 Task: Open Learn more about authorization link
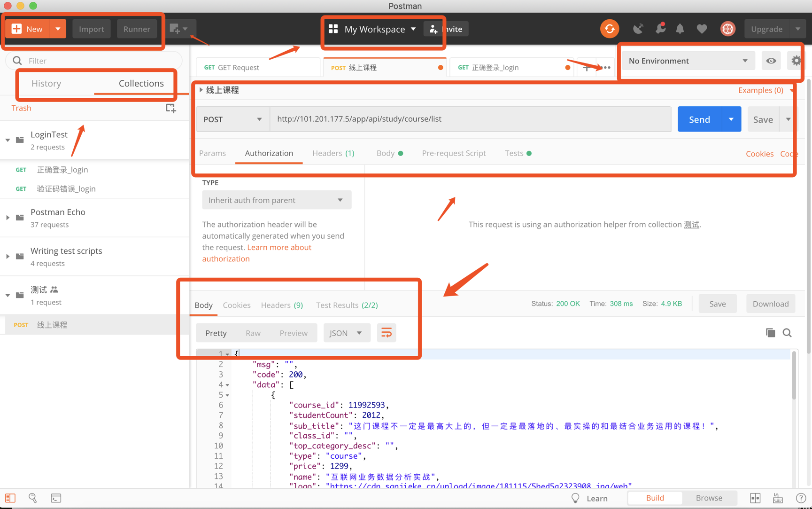[256, 253]
